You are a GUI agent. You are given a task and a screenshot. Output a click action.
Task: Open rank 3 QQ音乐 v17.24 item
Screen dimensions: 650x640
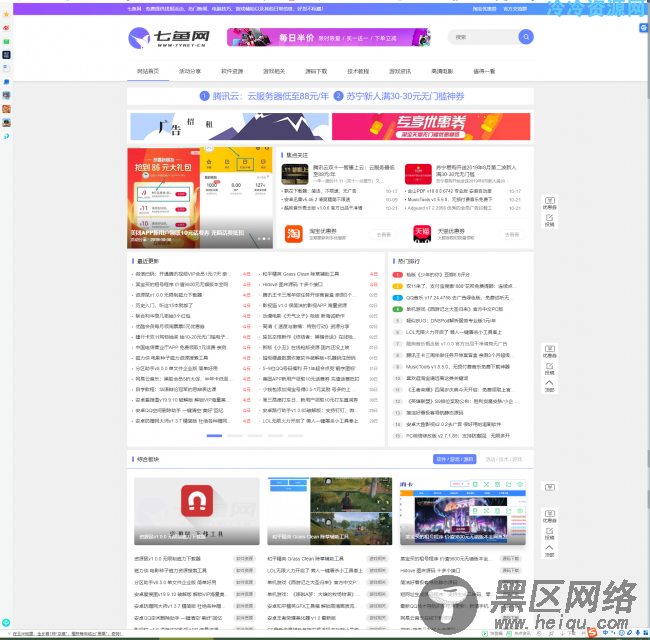click(x=459, y=298)
